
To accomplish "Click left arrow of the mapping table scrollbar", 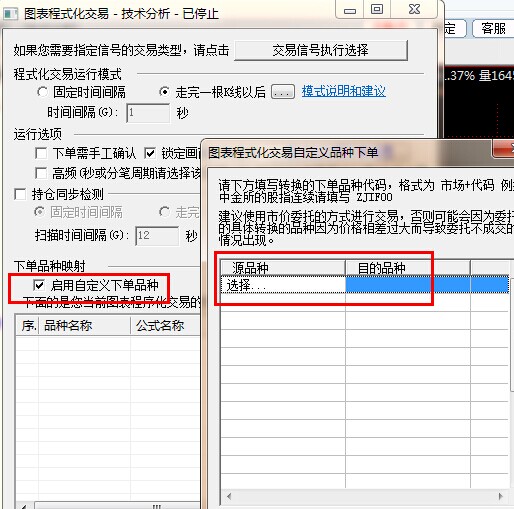I will (x=229, y=496).
